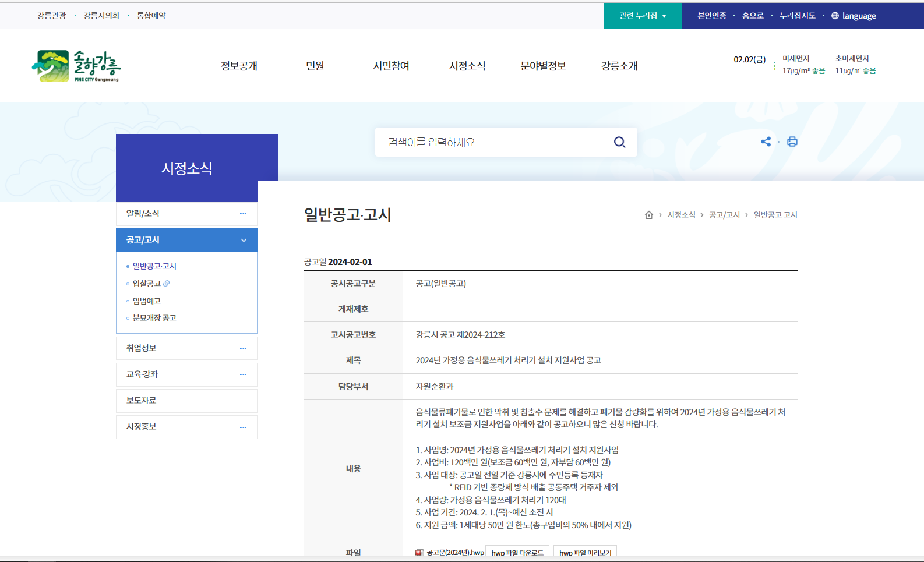Open the 정보공개 main menu

click(x=239, y=66)
